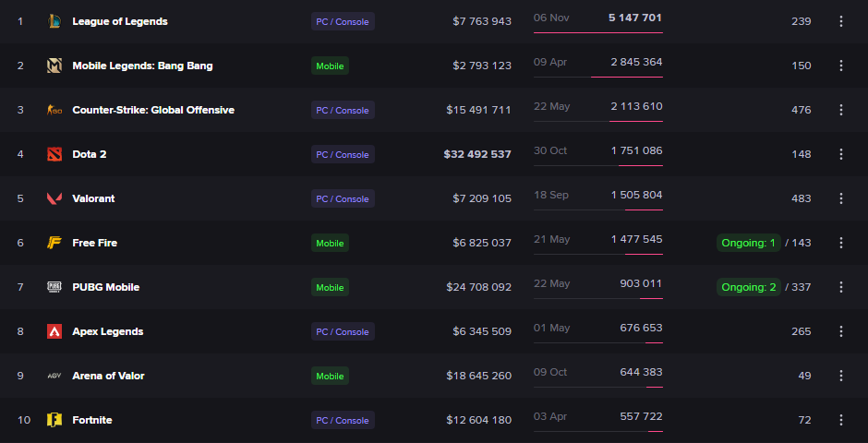Click PC / Console tag on Counter-Strike row
Viewport: 868px width, 443px height.
click(x=343, y=110)
